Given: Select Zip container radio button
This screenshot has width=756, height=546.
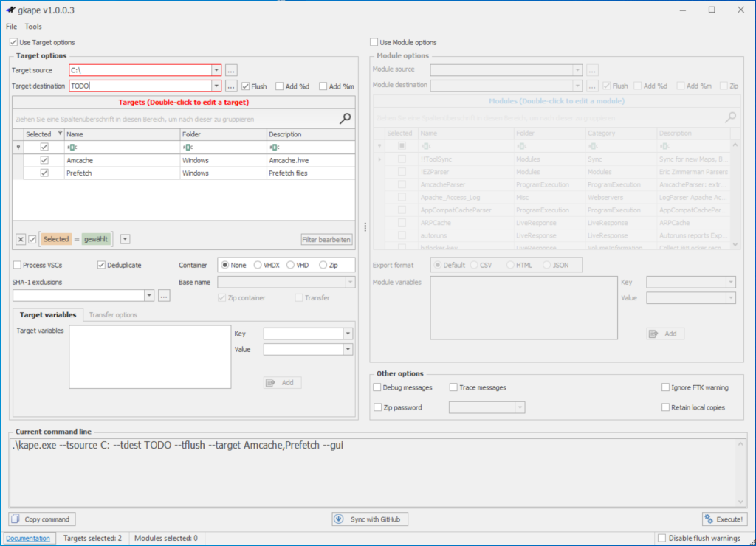Looking at the screenshot, I should [x=323, y=265].
